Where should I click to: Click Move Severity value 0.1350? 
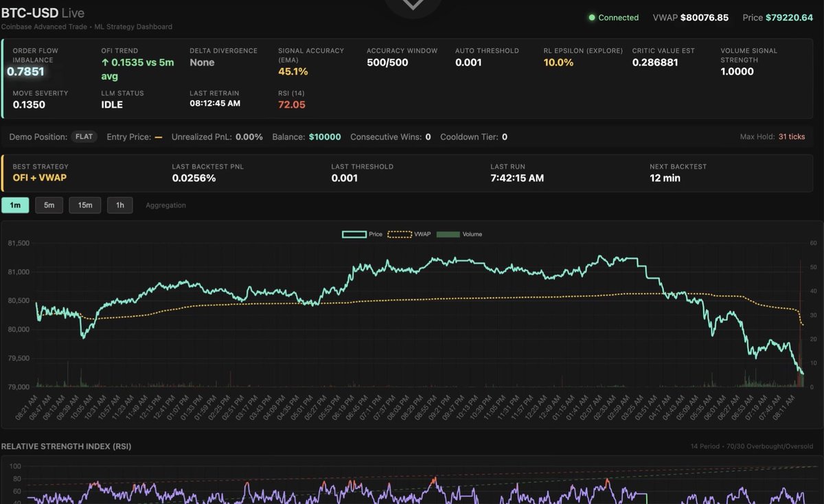pos(29,105)
